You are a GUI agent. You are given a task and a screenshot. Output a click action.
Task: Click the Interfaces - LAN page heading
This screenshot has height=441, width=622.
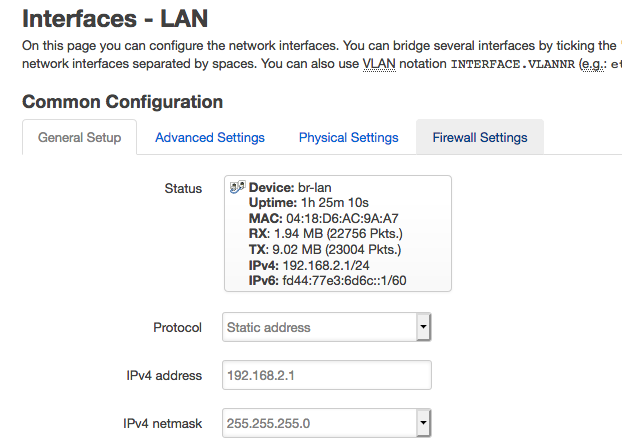(115, 18)
